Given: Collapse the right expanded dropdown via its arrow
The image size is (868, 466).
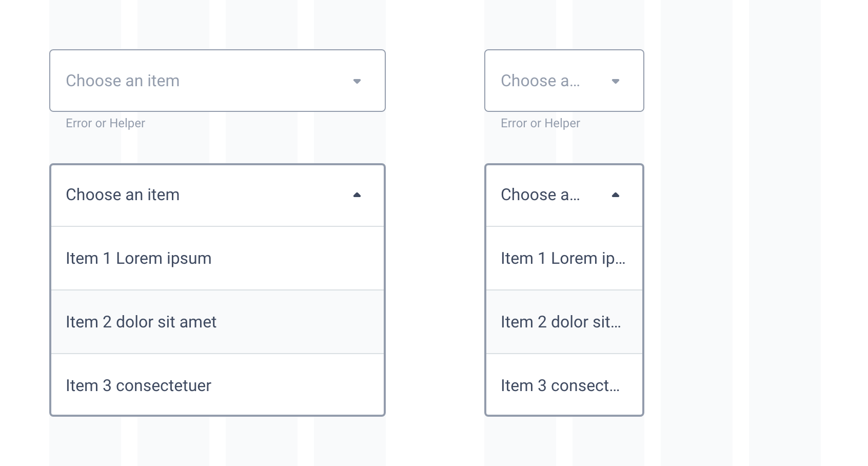Looking at the screenshot, I should (x=616, y=195).
